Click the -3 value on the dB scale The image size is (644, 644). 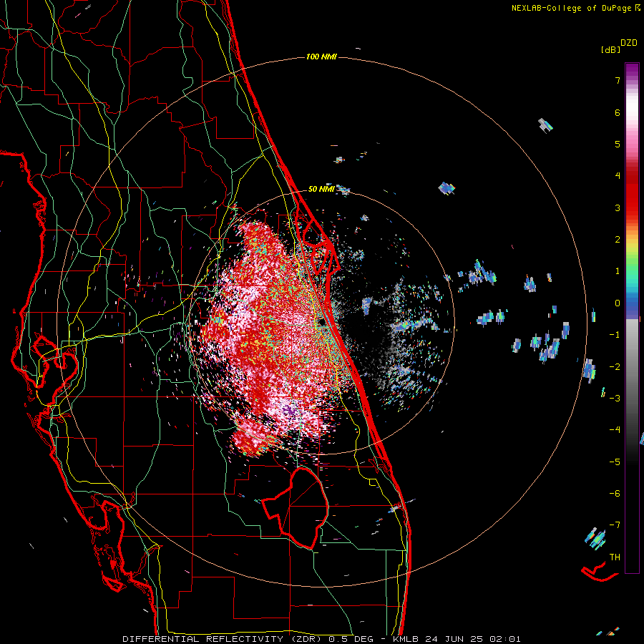[x=615, y=399]
